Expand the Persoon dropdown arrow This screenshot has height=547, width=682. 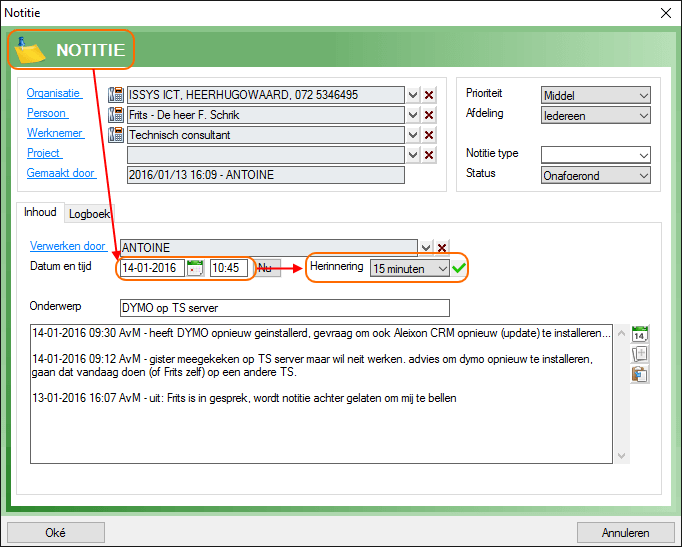(413, 115)
